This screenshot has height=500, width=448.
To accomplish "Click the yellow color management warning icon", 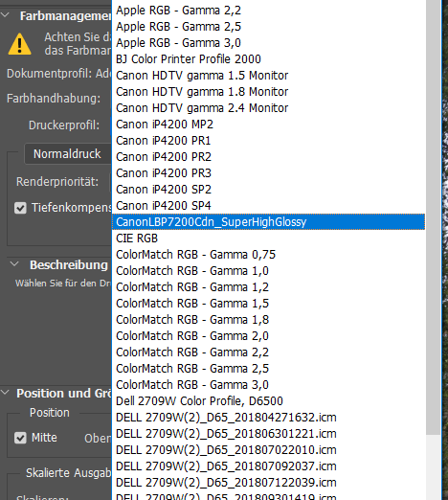I will (x=20, y=44).
